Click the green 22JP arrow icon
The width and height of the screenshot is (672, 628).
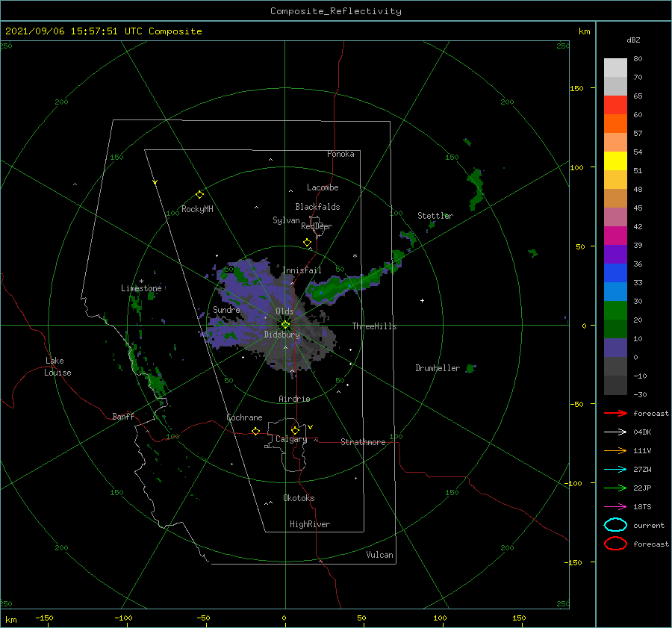pos(615,488)
